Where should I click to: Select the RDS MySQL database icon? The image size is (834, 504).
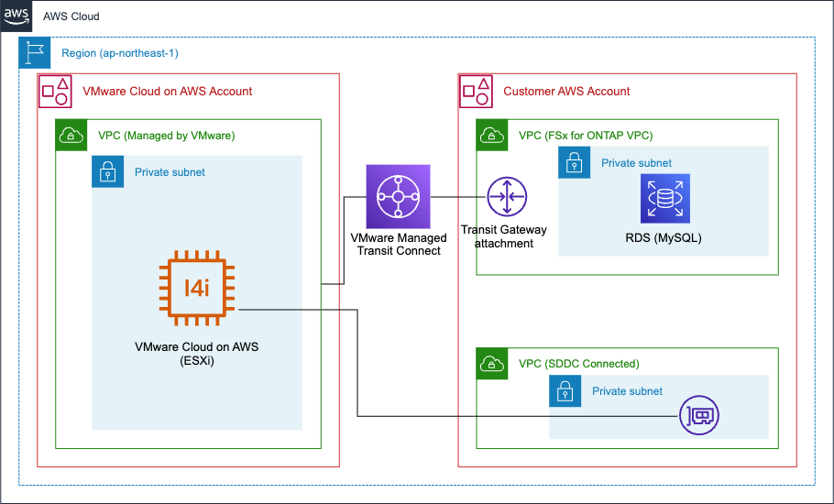pyautogui.click(x=664, y=198)
